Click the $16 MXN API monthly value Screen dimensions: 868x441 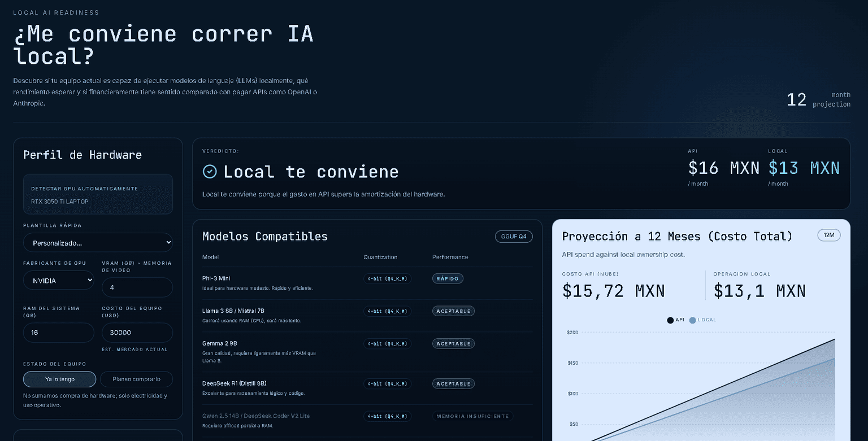723,168
